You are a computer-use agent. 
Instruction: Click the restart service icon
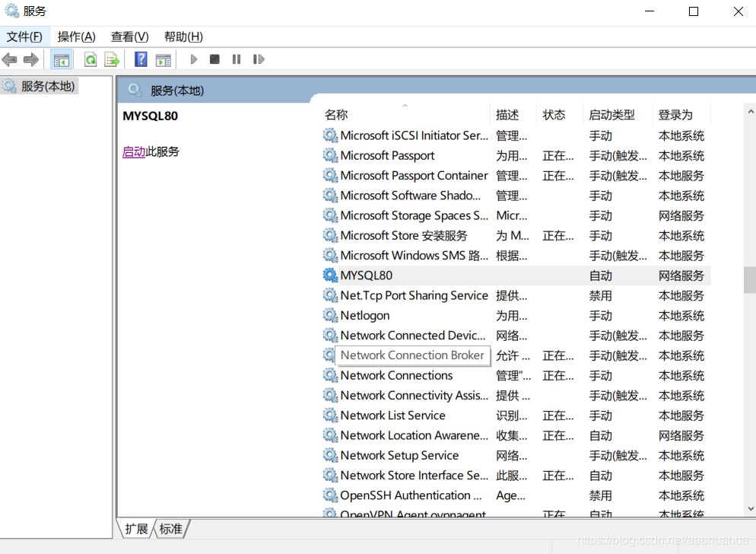[x=259, y=59]
